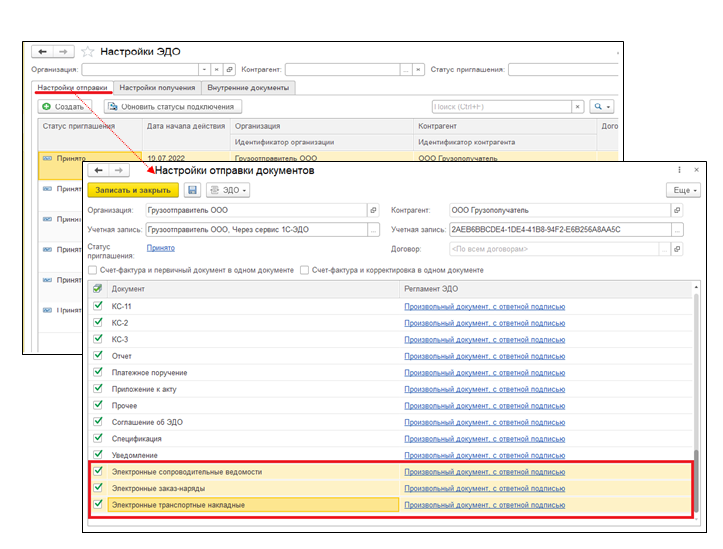This screenshot has width=723, height=549.
Task: Click the Принято status link
Action: pyautogui.click(x=160, y=248)
